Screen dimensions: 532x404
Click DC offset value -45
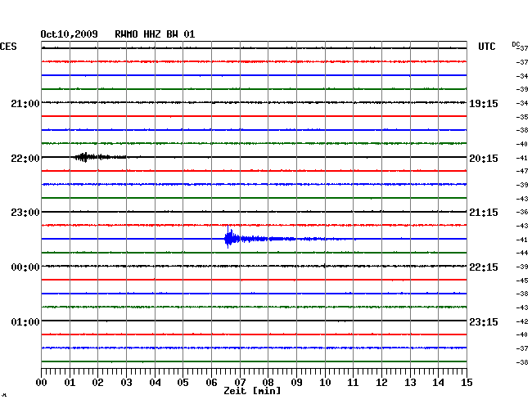(522, 281)
